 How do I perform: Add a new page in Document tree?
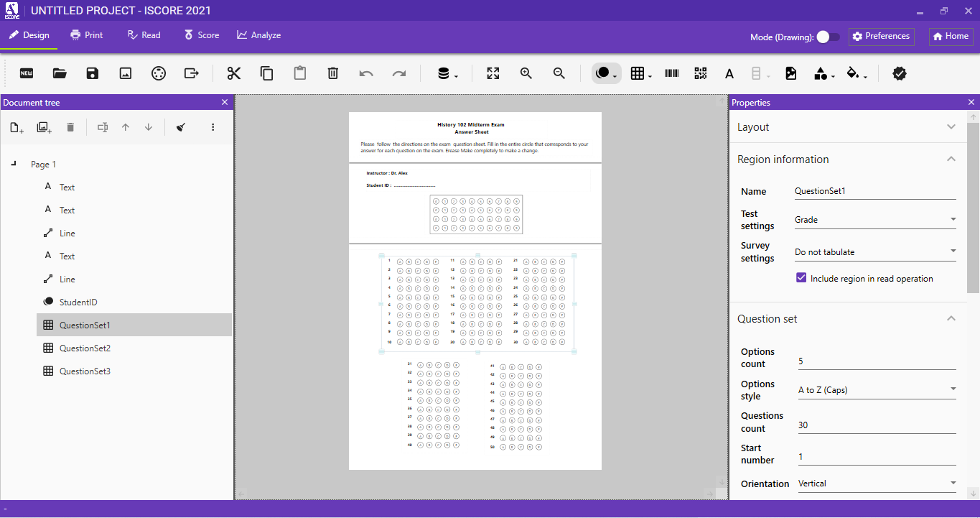17,127
